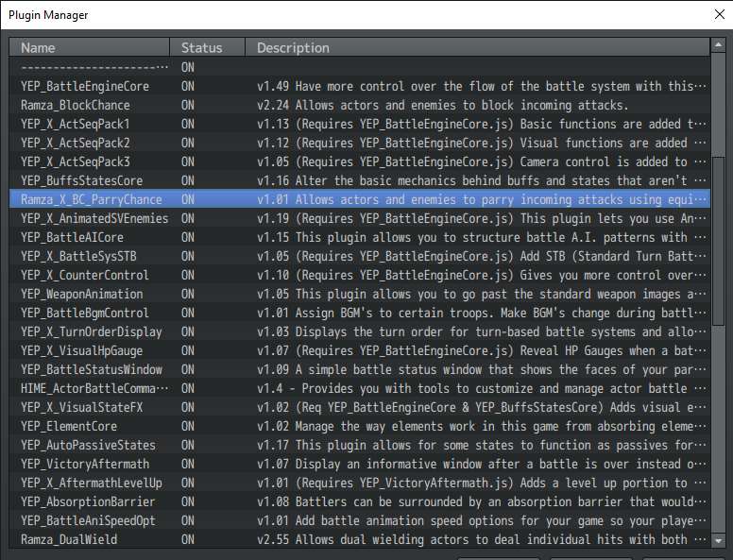Image resolution: width=733 pixels, height=560 pixels.
Task: Click the v1.02 Manage elements description
Action: coord(482,426)
